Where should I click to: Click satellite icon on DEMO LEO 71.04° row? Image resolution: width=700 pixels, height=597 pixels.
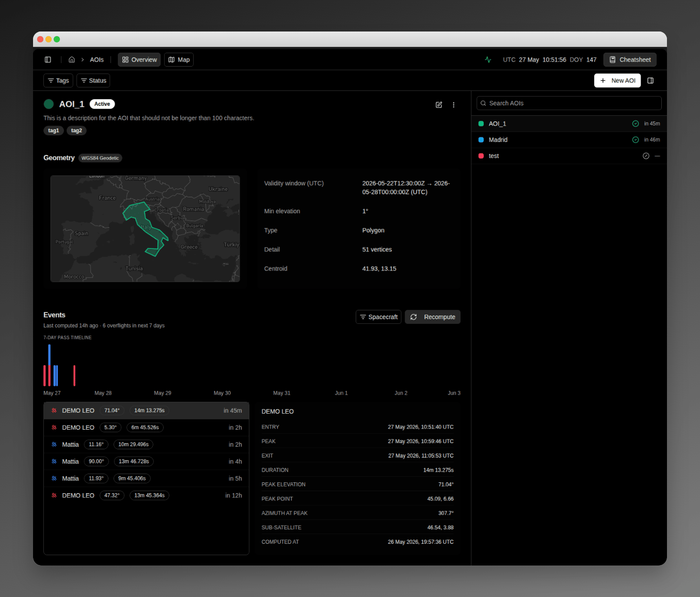point(54,411)
